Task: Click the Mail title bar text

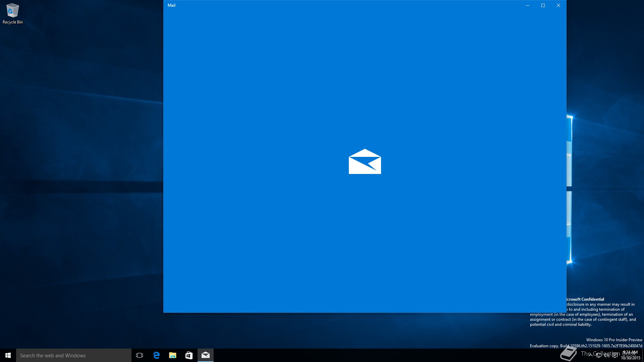Action: click(171, 5)
